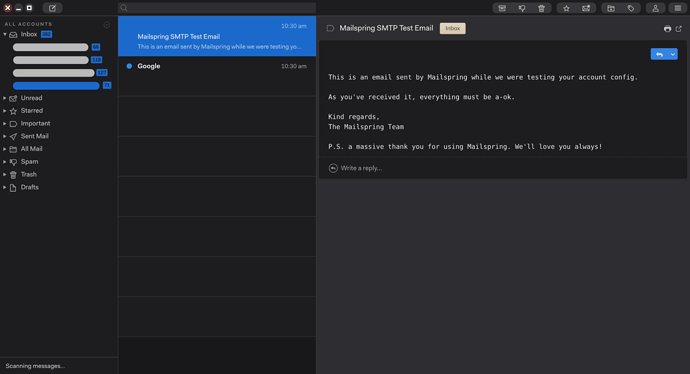The height and width of the screenshot is (374, 690).
Task: Click the Inbox total unread count badge
Action: 46,34
